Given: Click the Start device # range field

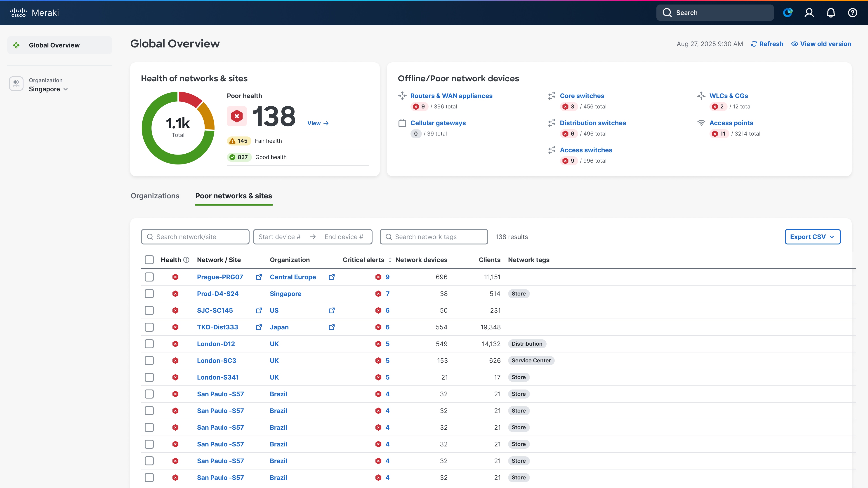Looking at the screenshot, I should [x=279, y=237].
